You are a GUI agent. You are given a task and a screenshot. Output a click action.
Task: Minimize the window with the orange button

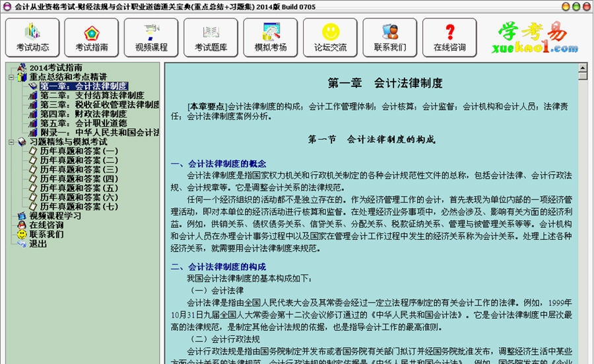(x=566, y=7)
